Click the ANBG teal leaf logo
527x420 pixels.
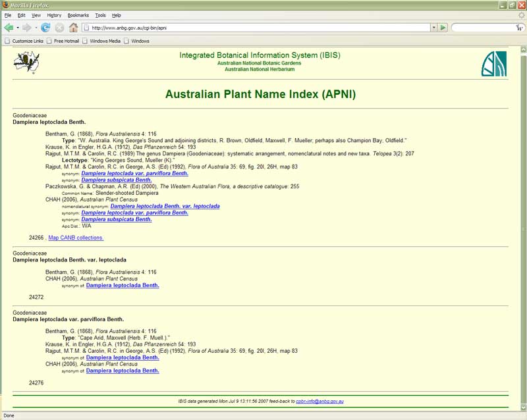click(494, 64)
